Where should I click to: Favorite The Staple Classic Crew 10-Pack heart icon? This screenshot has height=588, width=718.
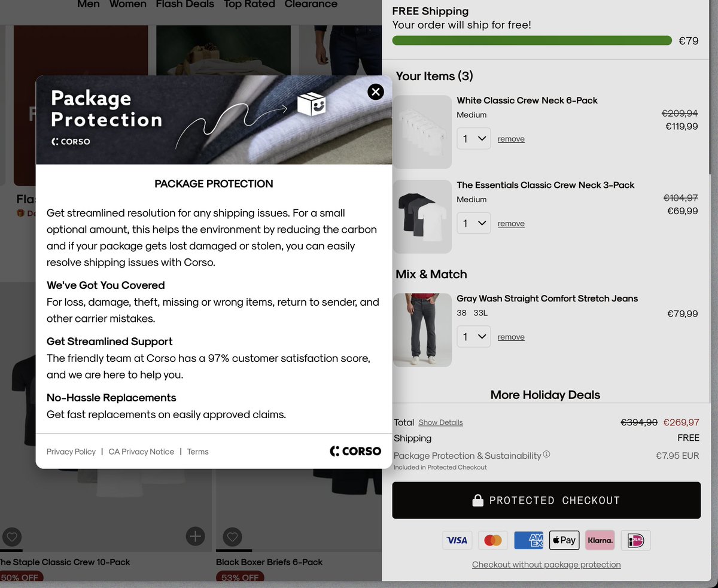[x=12, y=536]
